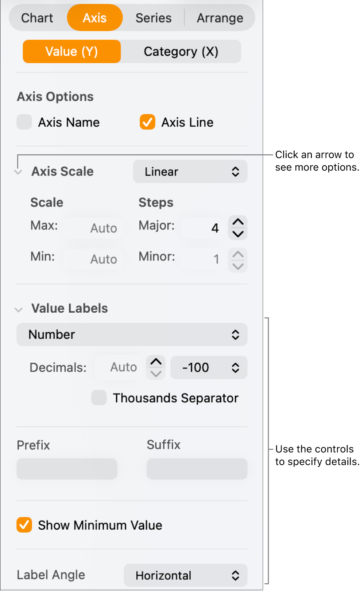364x591 pixels.
Task: Click the Max scale Auto field
Action: (93, 228)
